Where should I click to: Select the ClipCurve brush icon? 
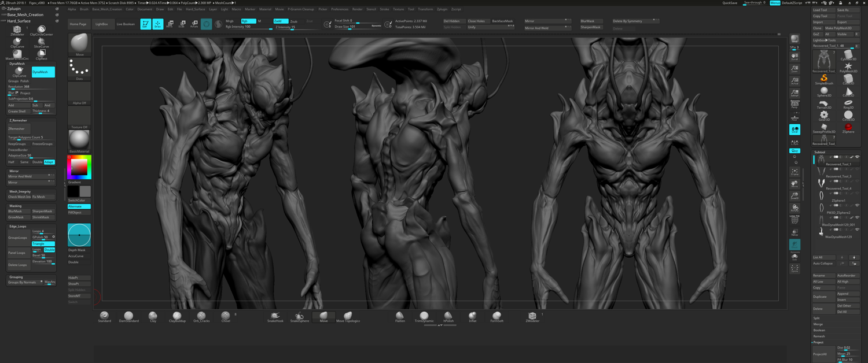coord(17,42)
